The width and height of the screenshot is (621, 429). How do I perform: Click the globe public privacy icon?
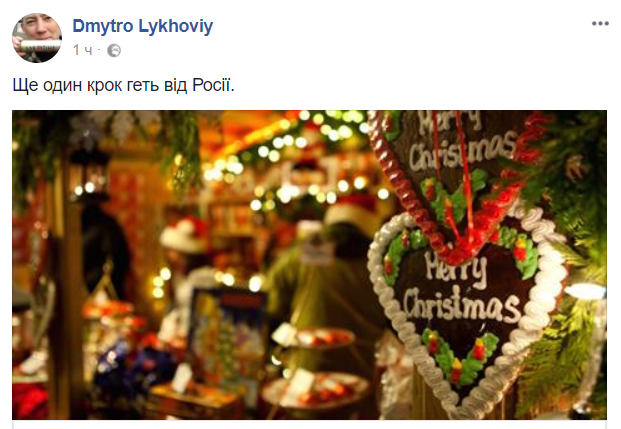114,51
